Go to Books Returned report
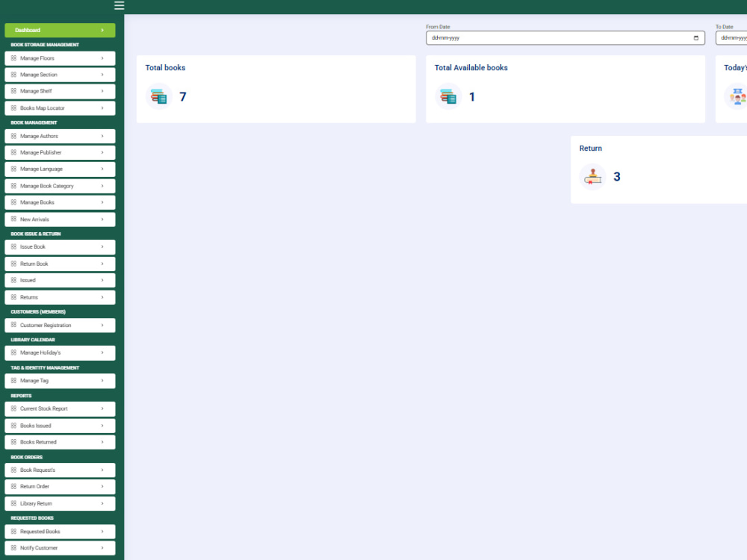The height and width of the screenshot is (560, 747). (60, 442)
